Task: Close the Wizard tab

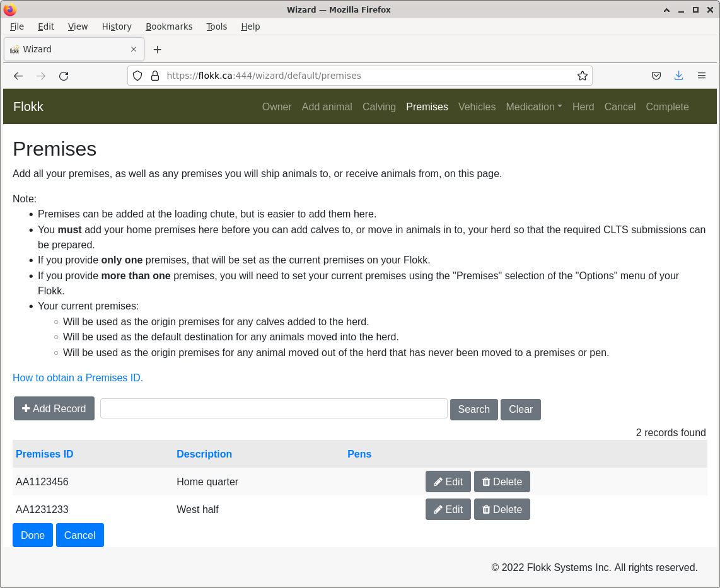Action: (x=134, y=49)
